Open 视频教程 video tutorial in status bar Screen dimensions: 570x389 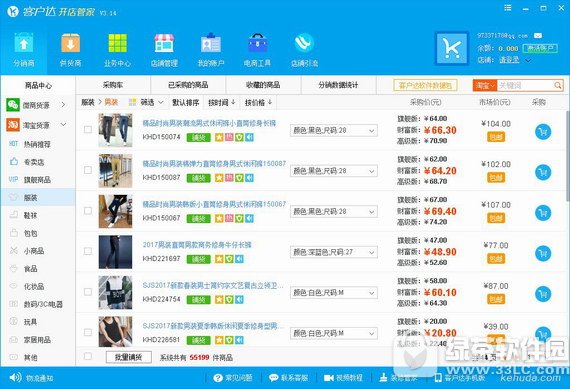point(344,378)
